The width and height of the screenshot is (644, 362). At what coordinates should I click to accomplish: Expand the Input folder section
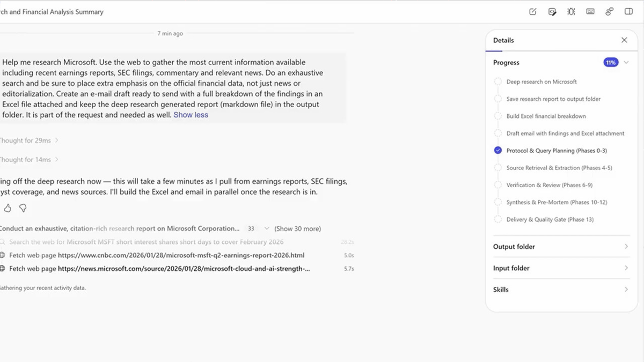pyautogui.click(x=561, y=268)
